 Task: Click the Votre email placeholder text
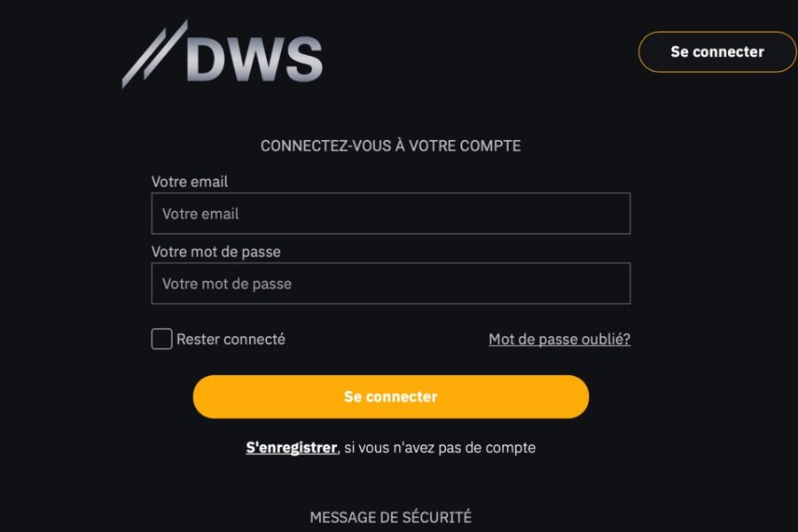click(200, 214)
